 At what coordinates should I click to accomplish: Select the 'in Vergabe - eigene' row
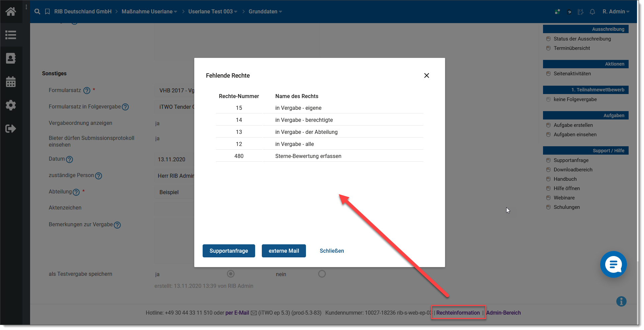pos(320,108)
